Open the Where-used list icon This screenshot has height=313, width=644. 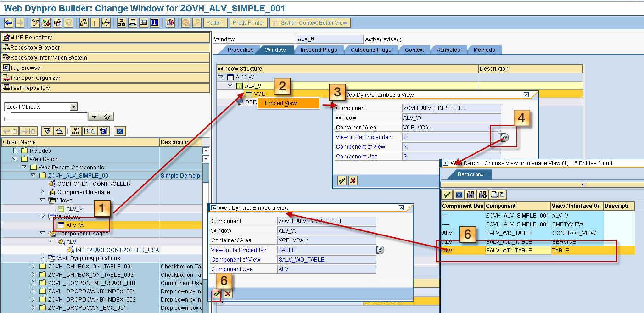coord(105,22)
